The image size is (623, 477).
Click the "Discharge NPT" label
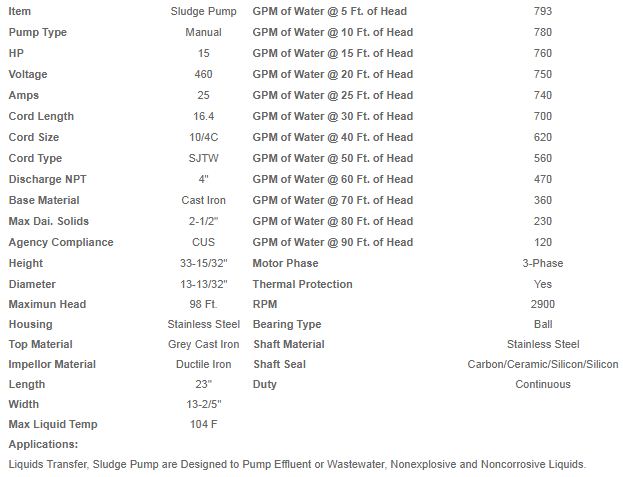(47, 179)
